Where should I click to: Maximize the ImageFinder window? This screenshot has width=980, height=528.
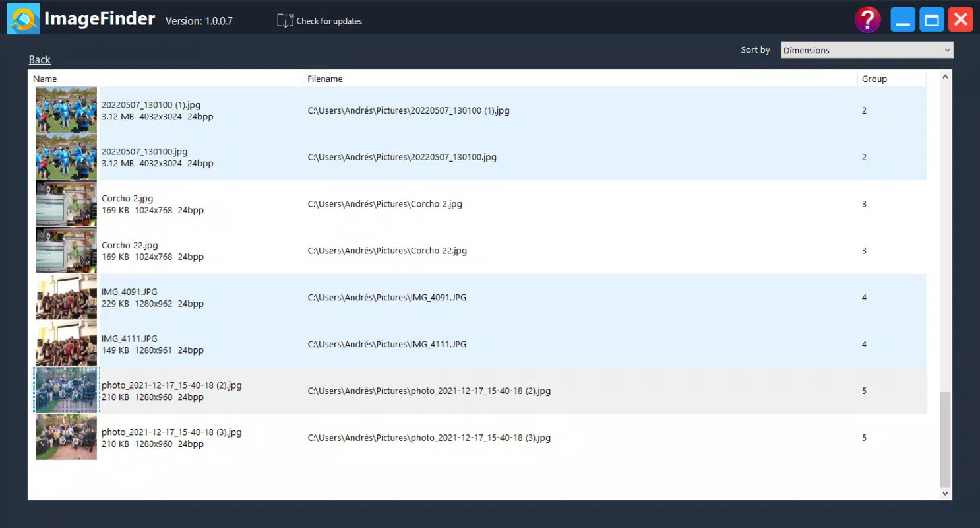coord(932,20)
